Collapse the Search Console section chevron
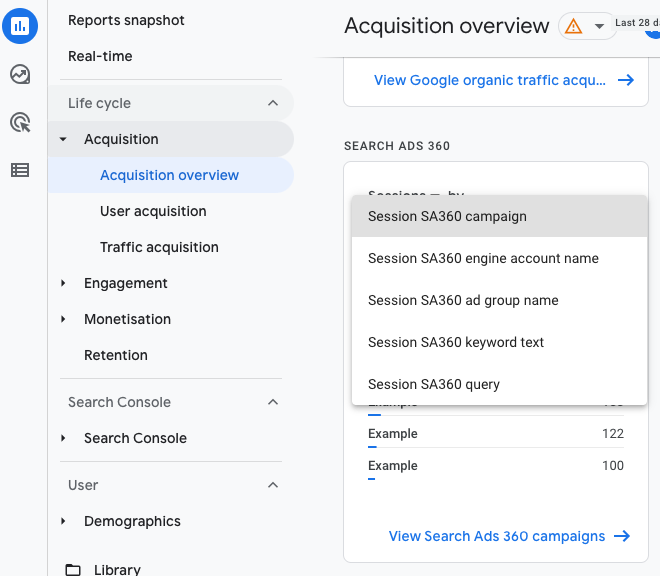660x576 pixels. (x=273, y=402)
